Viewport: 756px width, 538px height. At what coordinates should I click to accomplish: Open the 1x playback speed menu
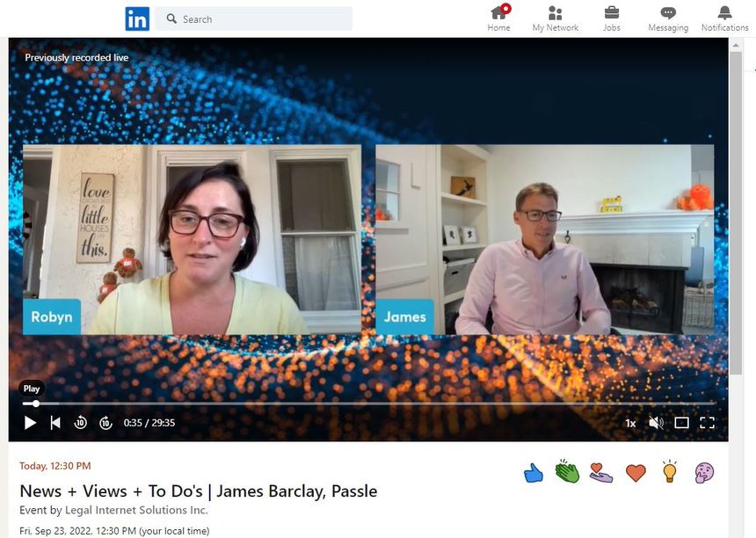point(630,423)
